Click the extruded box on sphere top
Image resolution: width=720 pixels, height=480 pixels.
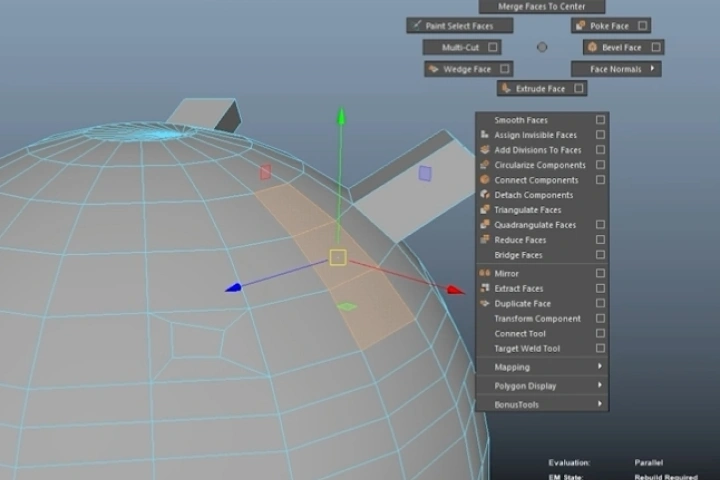[205, 113]
